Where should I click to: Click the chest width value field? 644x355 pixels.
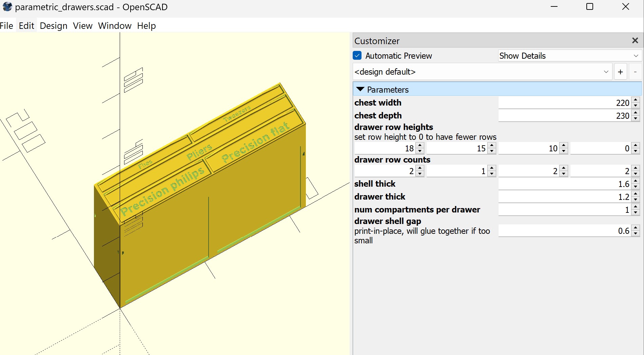[x=565, y=103]
